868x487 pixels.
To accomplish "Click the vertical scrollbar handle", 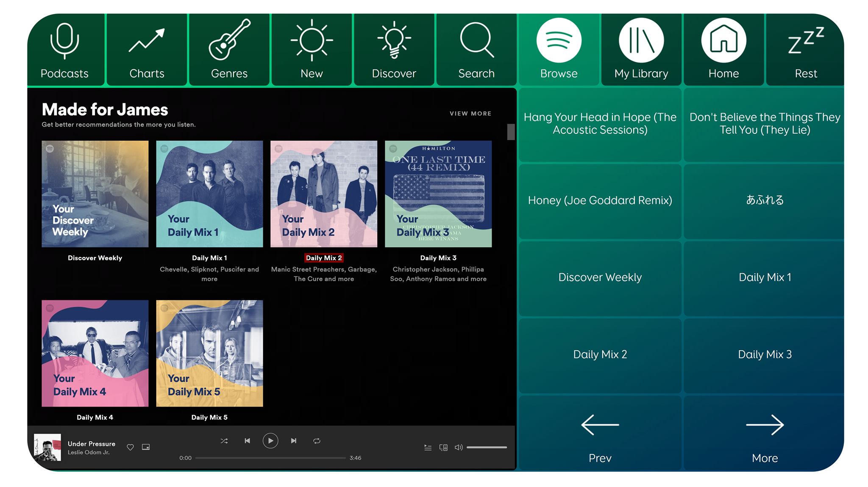I will [x=511, y=132].
